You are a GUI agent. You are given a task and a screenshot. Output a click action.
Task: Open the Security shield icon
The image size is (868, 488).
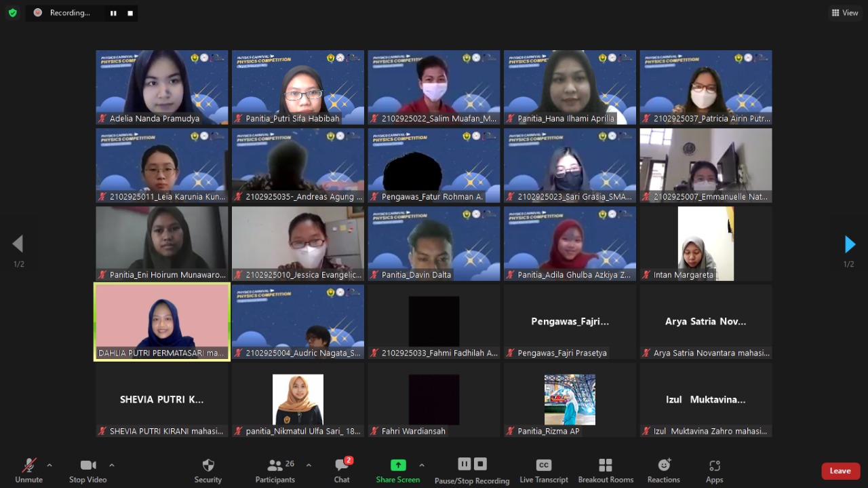pos(208,466)
